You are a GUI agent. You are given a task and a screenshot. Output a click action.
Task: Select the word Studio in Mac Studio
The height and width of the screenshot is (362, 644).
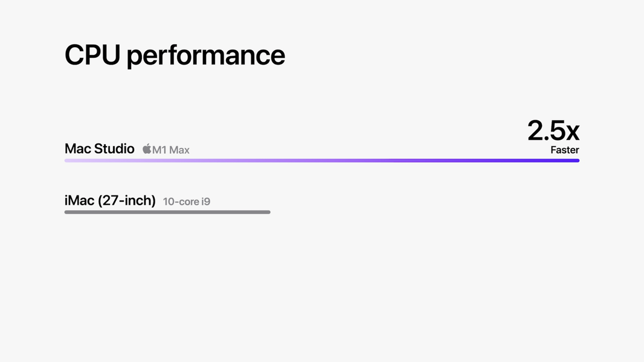point(114,148)
